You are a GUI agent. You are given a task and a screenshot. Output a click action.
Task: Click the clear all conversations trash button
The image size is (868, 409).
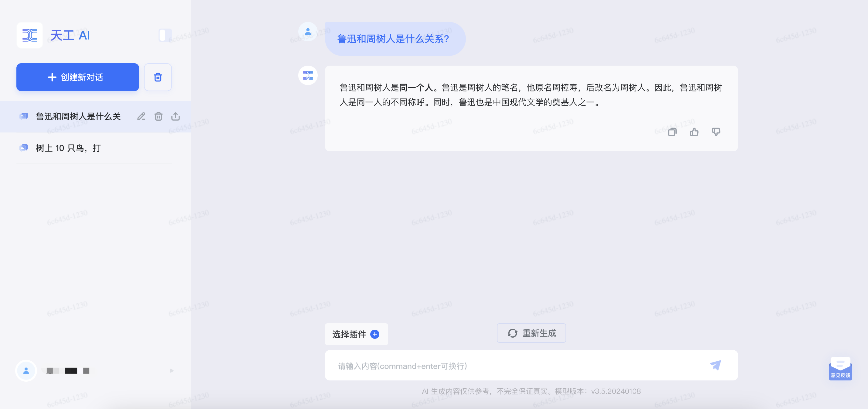click(x=158, y=77)
